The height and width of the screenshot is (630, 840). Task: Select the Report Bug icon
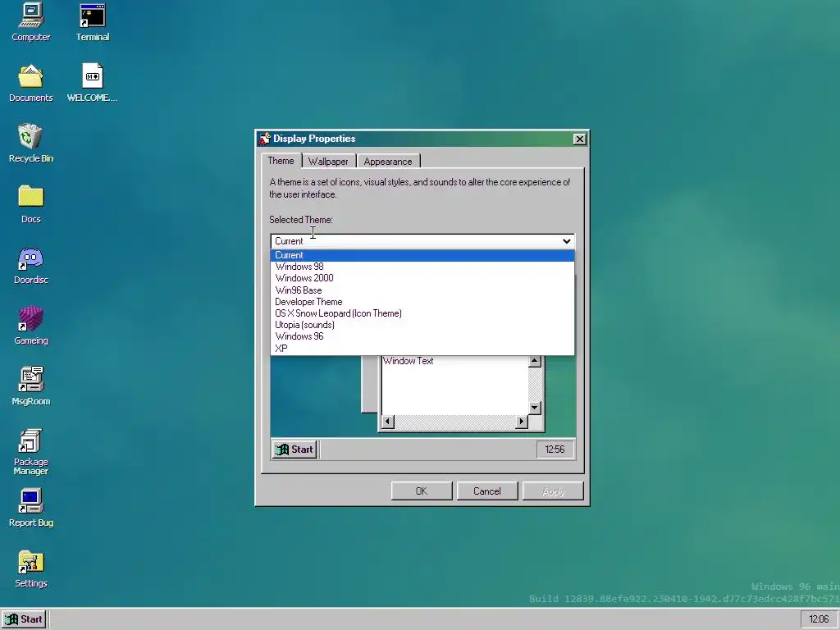[x=30, y=508]
